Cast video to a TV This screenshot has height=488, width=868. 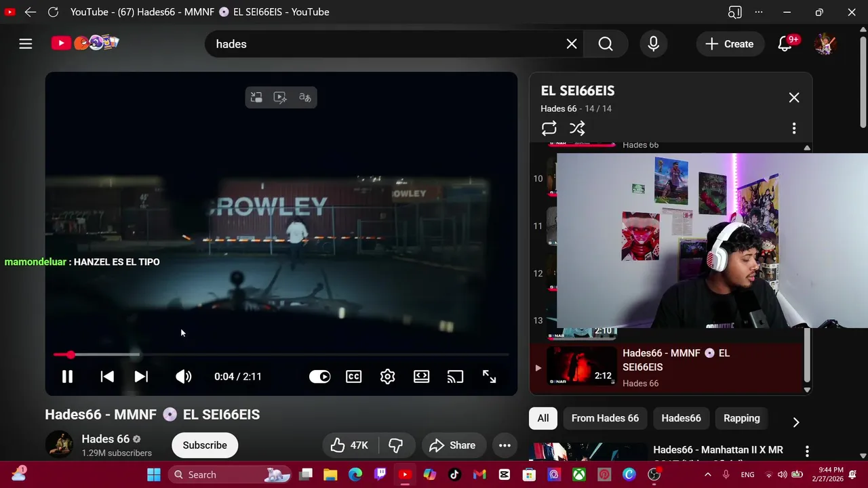click(455, 377)
